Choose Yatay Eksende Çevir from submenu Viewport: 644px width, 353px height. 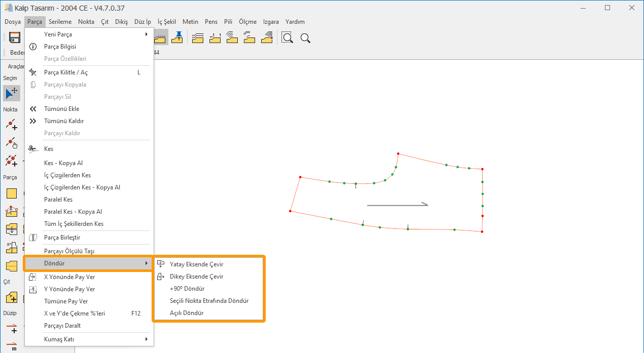(x=196, y=264)
